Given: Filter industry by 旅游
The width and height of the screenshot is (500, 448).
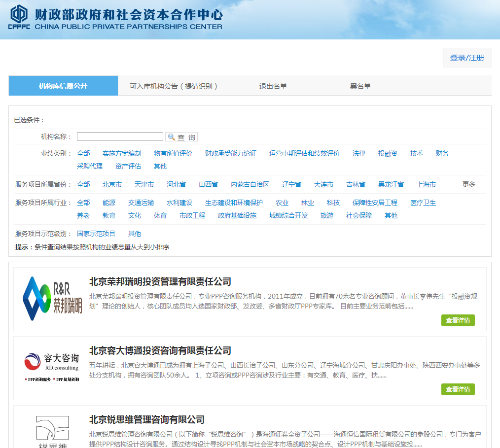Looking at the screenshot, I should pos(327,215).
